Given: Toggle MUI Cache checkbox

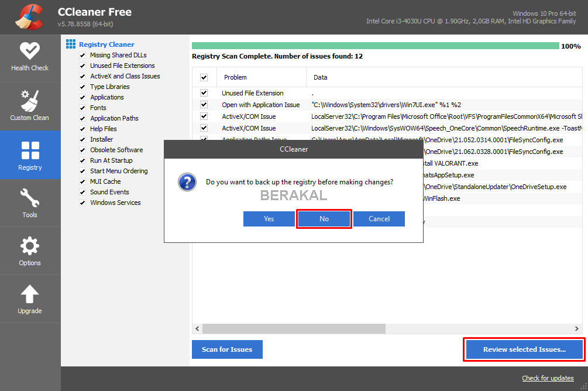Looking at the screenshot, I should (x=82, y=181).
